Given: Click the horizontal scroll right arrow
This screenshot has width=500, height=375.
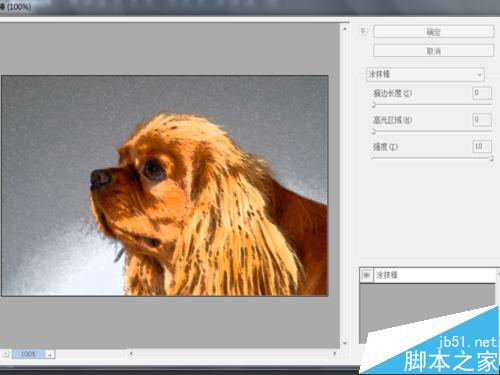Looking at the screenshot, I should tap(334, 354).
